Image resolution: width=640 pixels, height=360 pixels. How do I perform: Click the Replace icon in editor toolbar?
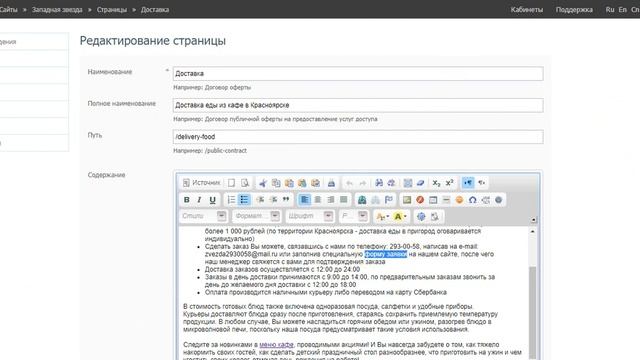pos(391,183)
